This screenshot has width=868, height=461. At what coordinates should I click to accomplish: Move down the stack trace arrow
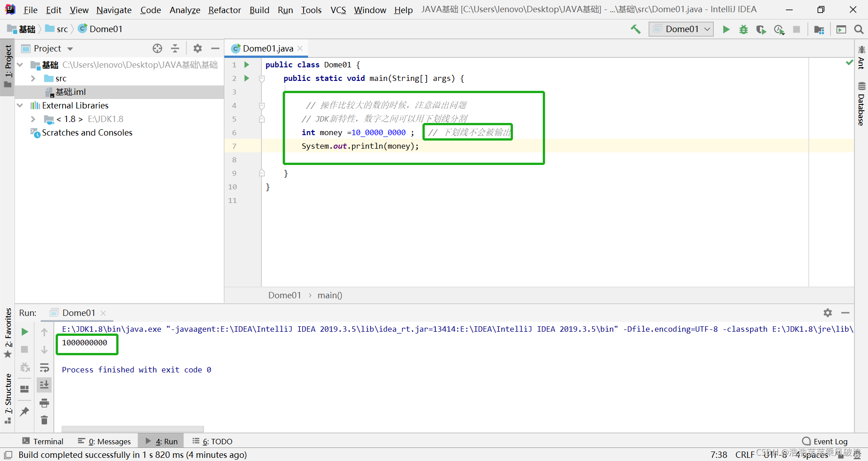[x=44, y=350]
